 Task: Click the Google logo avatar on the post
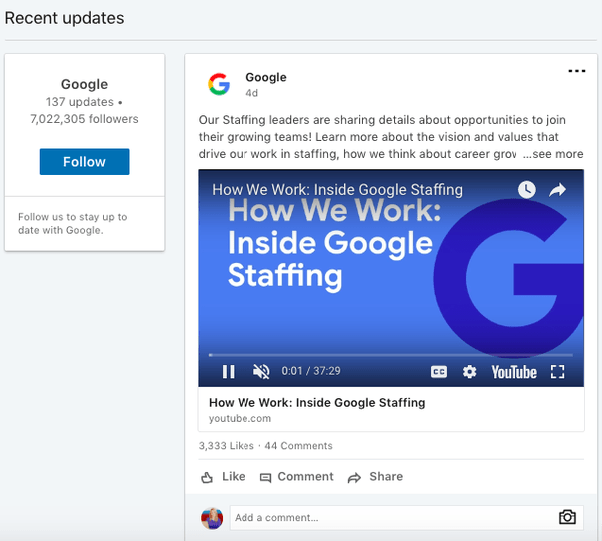(219, 84)
